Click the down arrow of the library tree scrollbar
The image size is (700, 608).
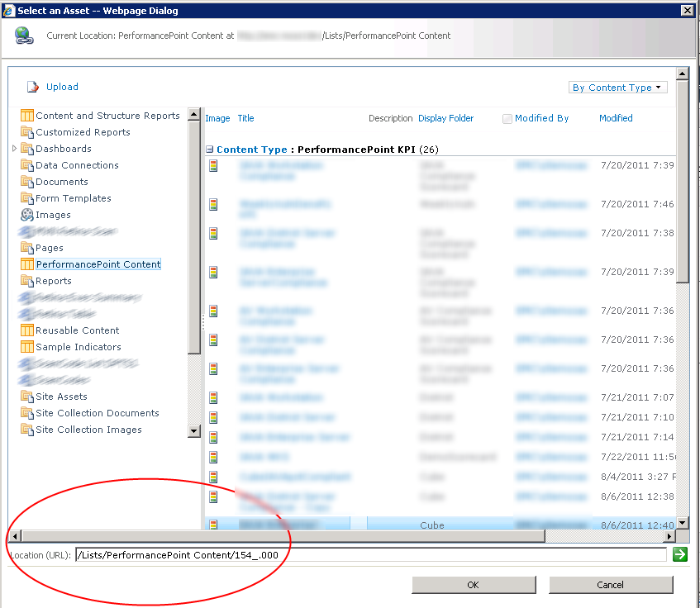click(x=193, y=431)
